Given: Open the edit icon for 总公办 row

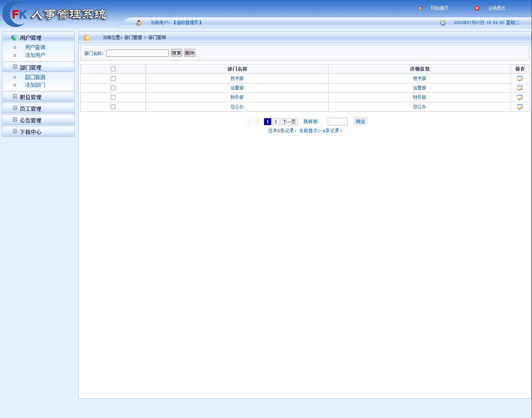Looking at the screenshot, I should coord(520,107).
